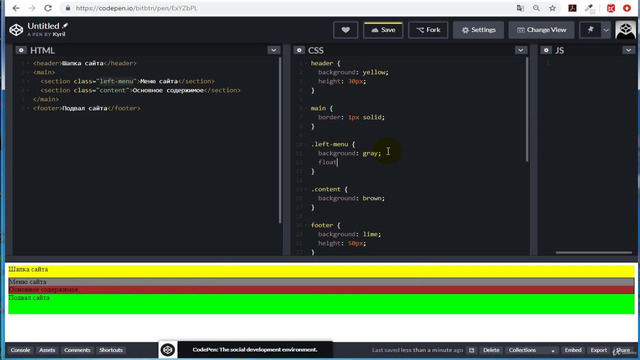Expand the HTML panel dropdown chevron
Viewport: 640px width, 360px height.
pos(273,50)
